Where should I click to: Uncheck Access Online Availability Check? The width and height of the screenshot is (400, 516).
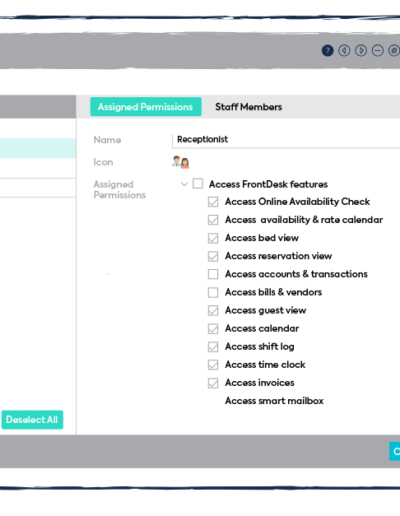tap(213, 202)
